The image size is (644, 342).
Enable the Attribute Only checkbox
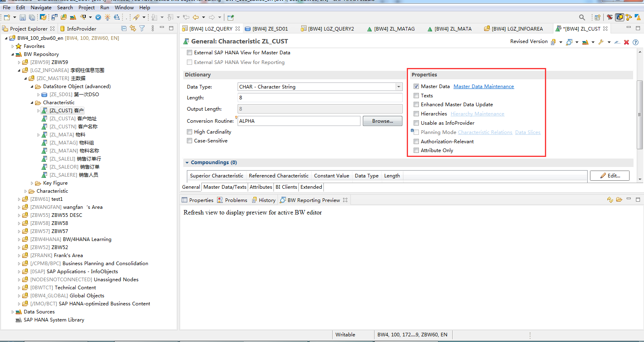point(416,150)
